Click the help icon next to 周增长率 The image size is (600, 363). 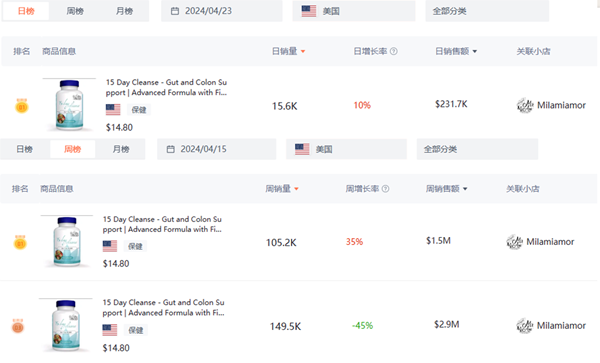[x=386, y=189]
